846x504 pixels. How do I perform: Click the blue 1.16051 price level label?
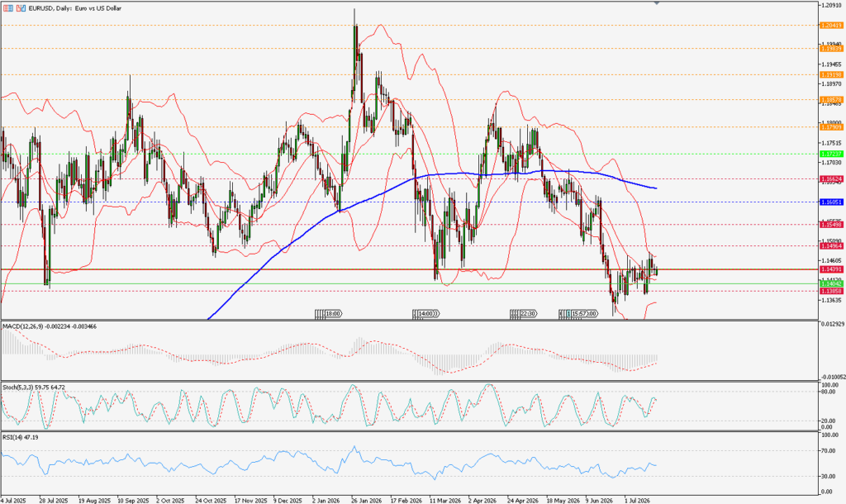pyautogui.click(x=831, y=202)
